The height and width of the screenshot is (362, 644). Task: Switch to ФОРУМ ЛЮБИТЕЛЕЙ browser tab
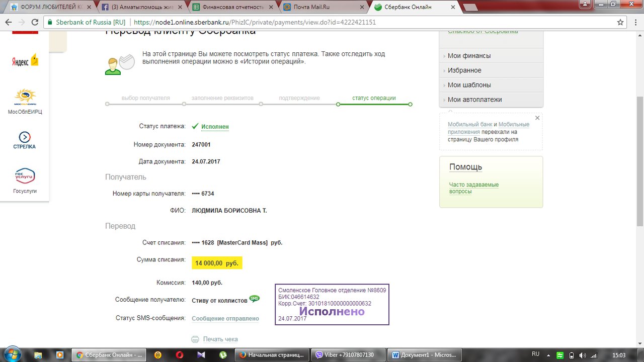50,7
